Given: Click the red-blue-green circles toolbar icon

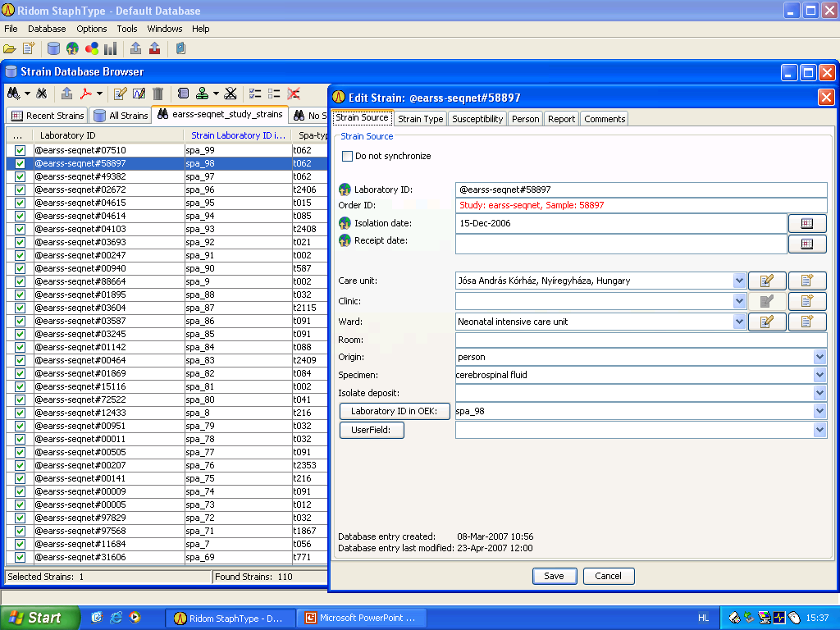Looking at the screenshot, I should [92, 48].
